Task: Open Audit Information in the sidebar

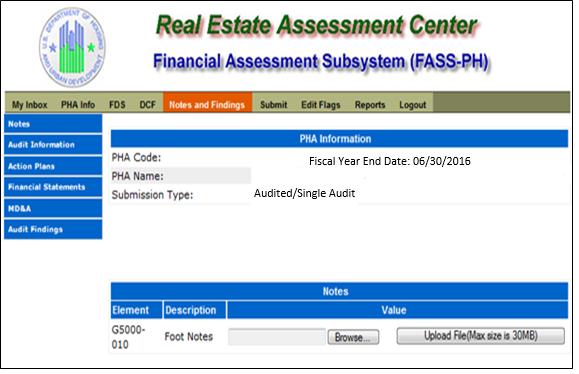Action: (53, 145)
